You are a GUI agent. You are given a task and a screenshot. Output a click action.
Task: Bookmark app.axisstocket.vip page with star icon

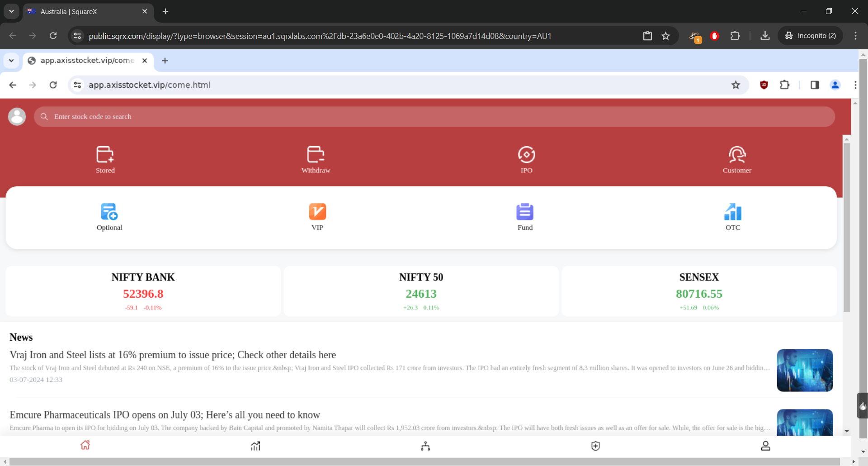tap(736, 85)
